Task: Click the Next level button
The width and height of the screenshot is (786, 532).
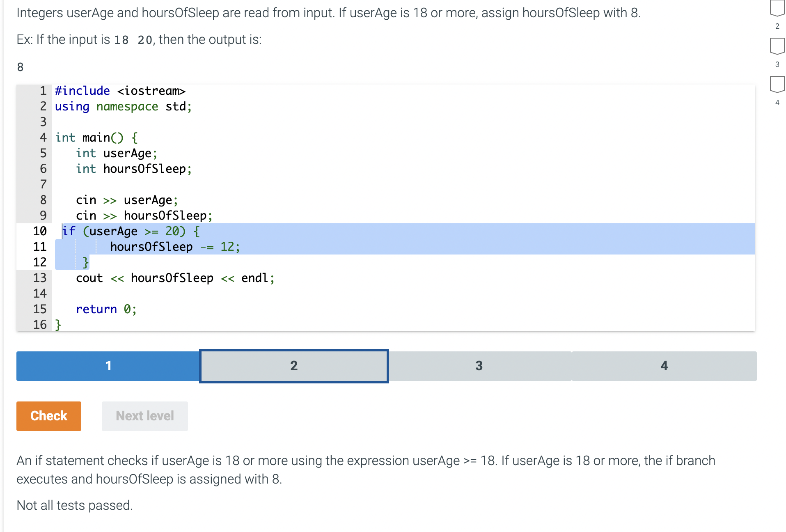Action: pyautogui.click(x=144, y=416)
